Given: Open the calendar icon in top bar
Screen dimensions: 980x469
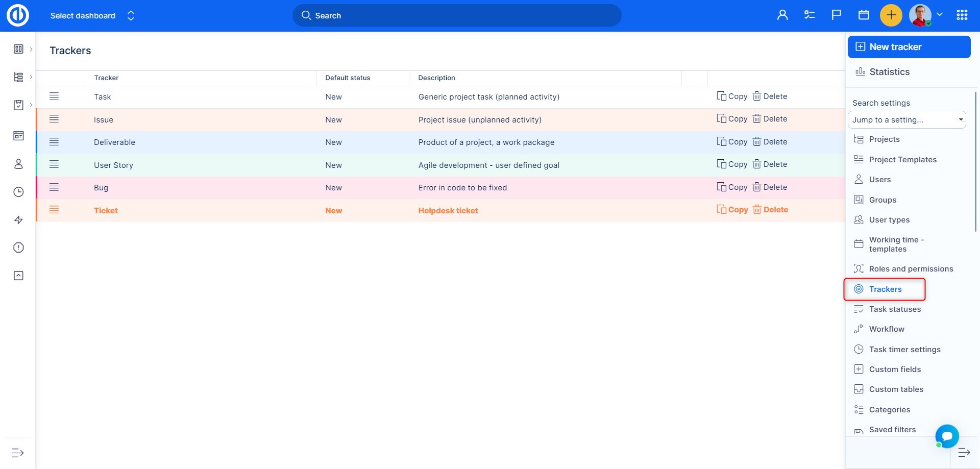Looking at the screenshot, I should point(864,15).
